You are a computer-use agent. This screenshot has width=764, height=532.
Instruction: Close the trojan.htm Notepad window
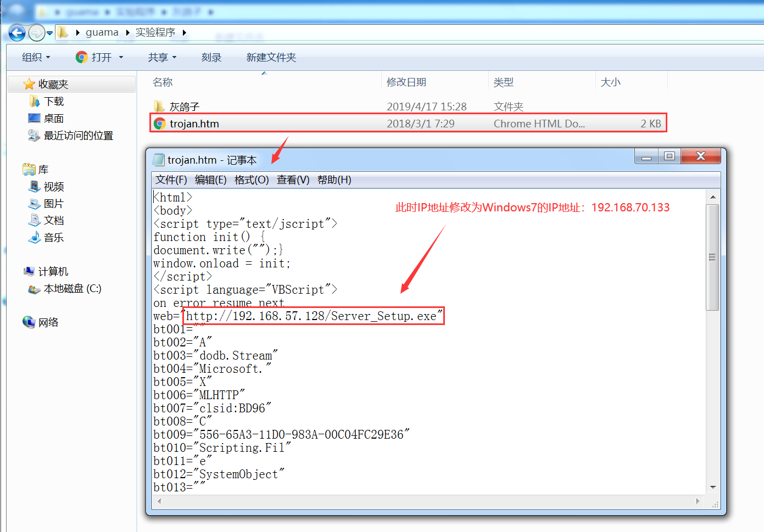pos(700,156)
